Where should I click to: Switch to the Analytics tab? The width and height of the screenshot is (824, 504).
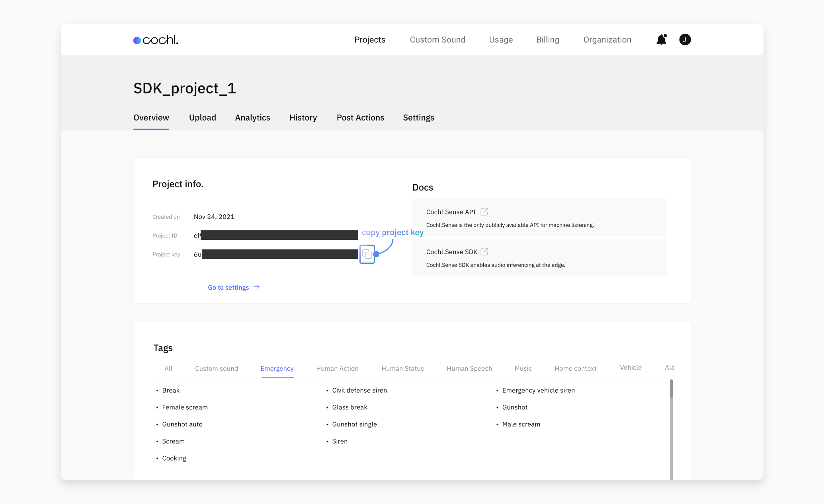pyautogui.click(x=252, y=118)
